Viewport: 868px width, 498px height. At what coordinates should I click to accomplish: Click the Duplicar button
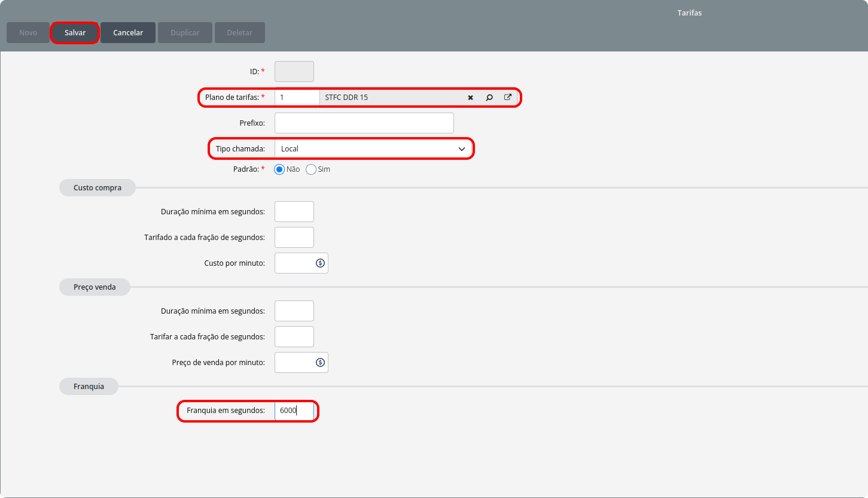[185, 32]
